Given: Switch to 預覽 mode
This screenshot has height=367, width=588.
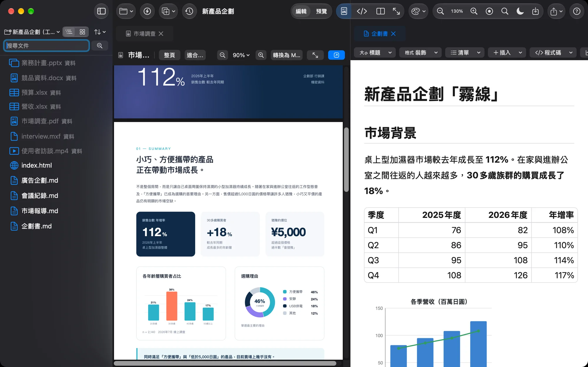Looking at the screenshot, I should coord(321,11).
